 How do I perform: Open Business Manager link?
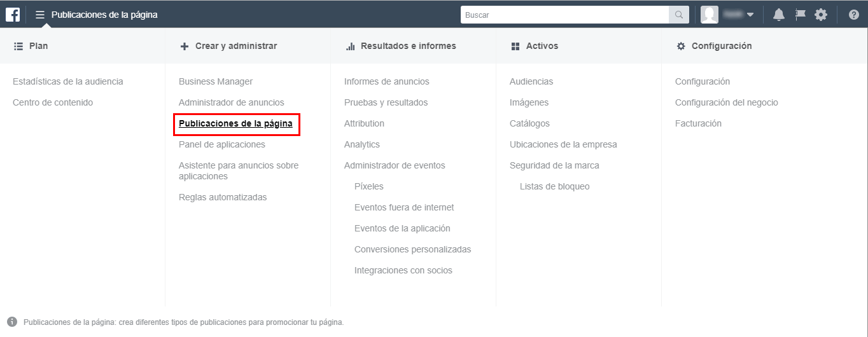(x=216, y=81)
